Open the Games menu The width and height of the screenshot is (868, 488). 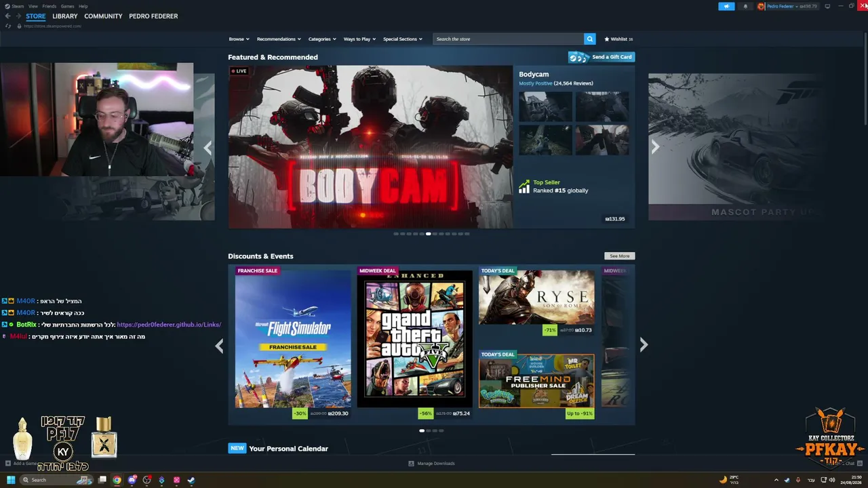click(68, 6)
